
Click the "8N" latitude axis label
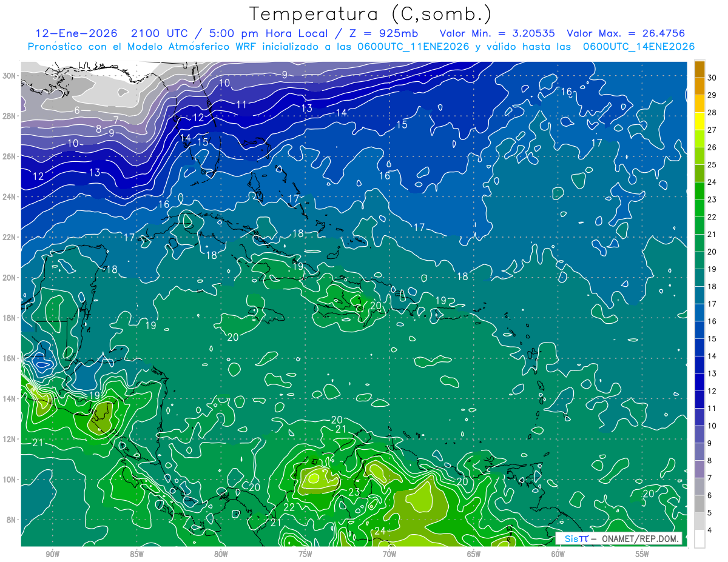tap(12, 520)
